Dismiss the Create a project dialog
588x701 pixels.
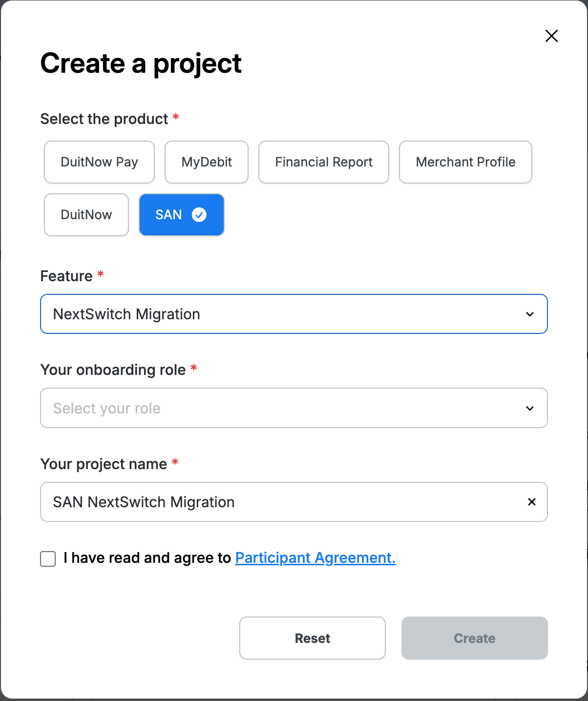click(551, 36)
